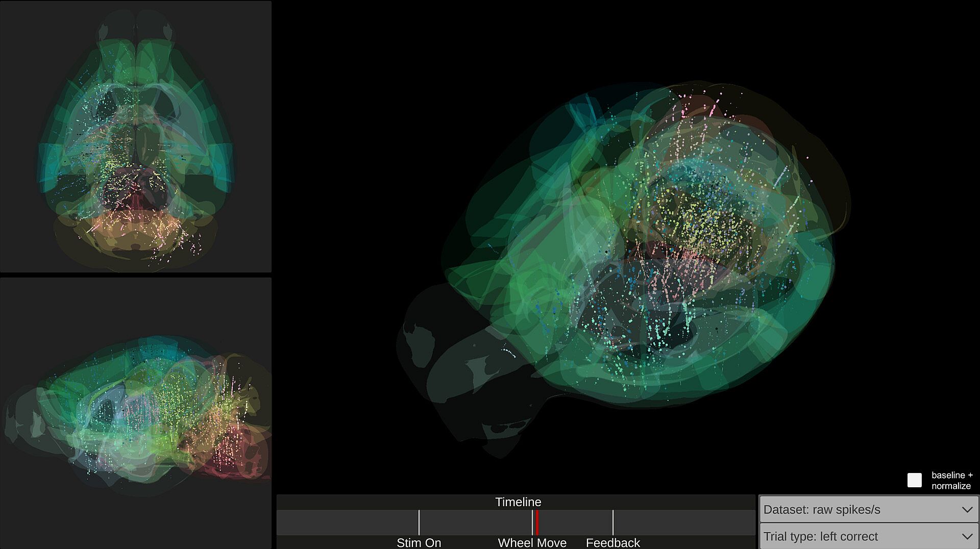This screenshot has width=980, height=549.
Task: Click the side-profile brain view thumbnail
Action: 136,413
